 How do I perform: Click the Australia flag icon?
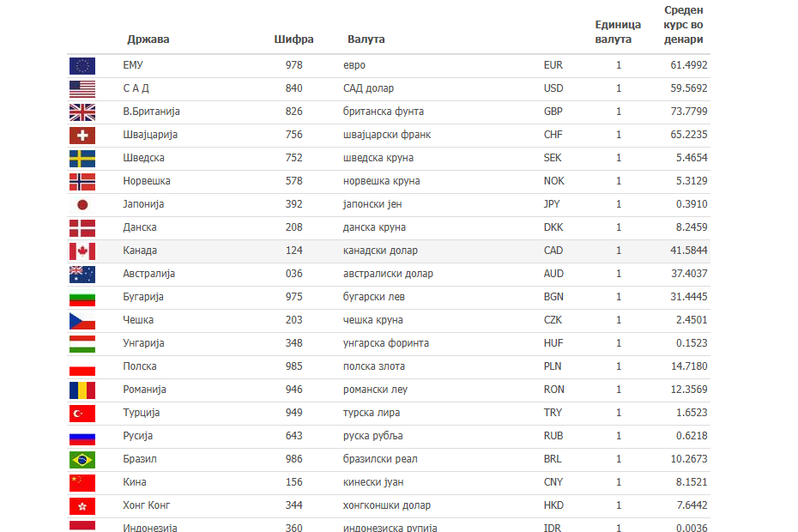pyautogui.click(x=82, y=274)
